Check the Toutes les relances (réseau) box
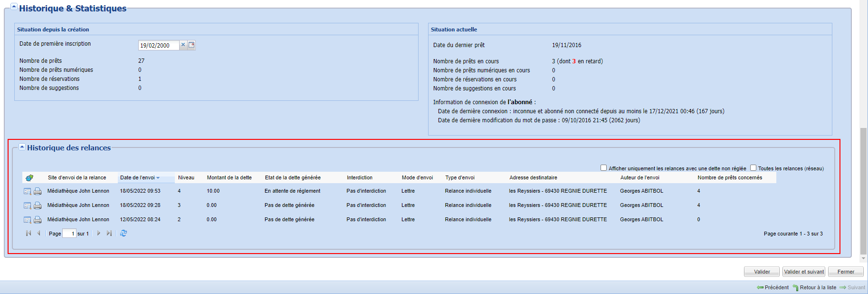The image size is (868, 294). 753,168
